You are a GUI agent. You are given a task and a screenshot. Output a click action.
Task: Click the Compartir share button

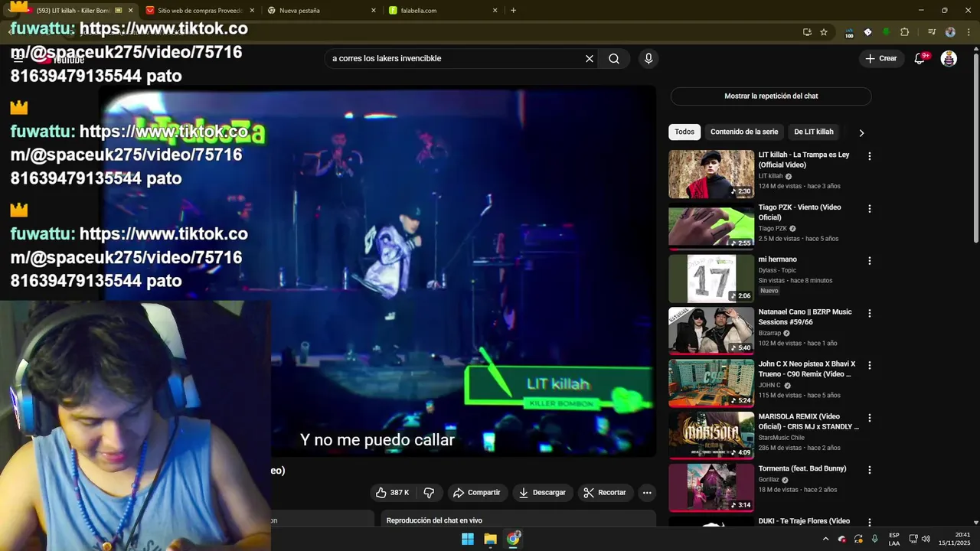point(476,493)
